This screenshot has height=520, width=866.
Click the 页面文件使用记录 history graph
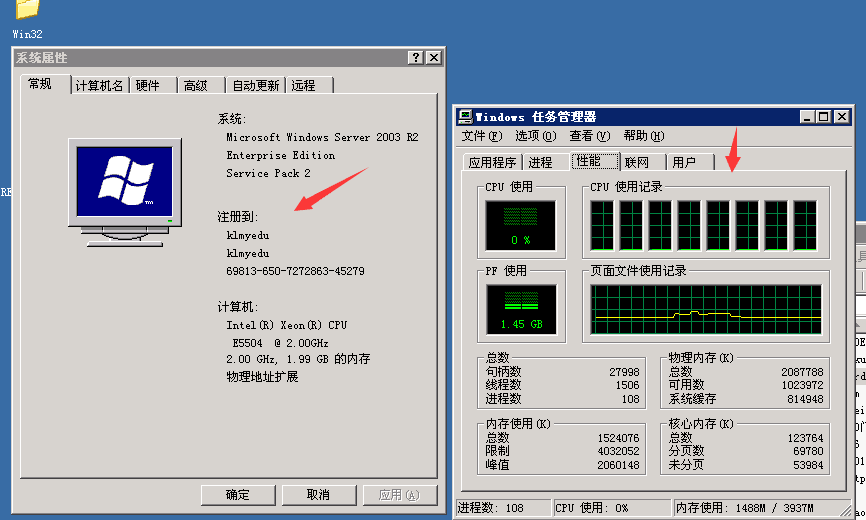(x=706, y=308)
